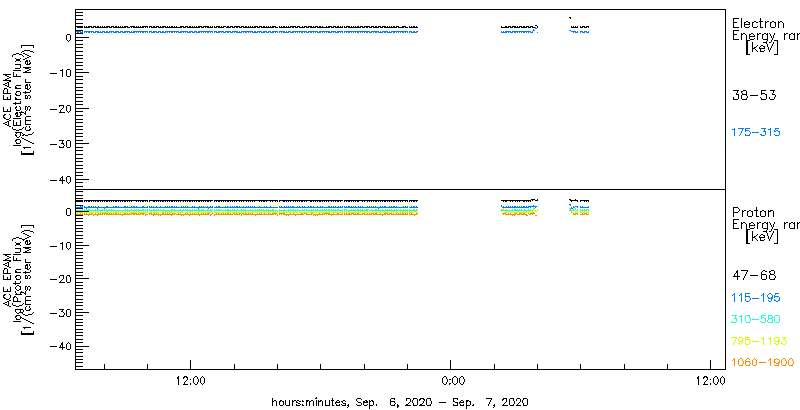The height and width of the screenshot is (410, 800).
Task: Click the 0 tick on proton flux axis
Action: pos(68,212)
